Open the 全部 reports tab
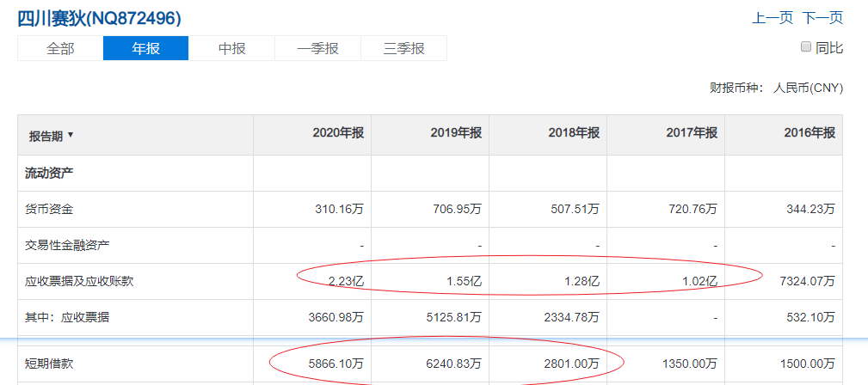The image size is (868, 385). pos(60,48)
